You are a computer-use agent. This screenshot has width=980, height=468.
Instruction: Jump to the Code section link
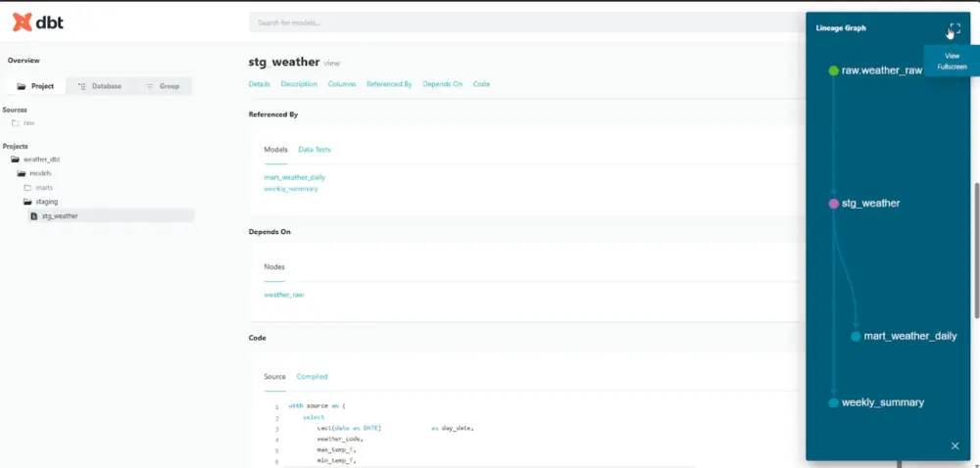[481, 83]
